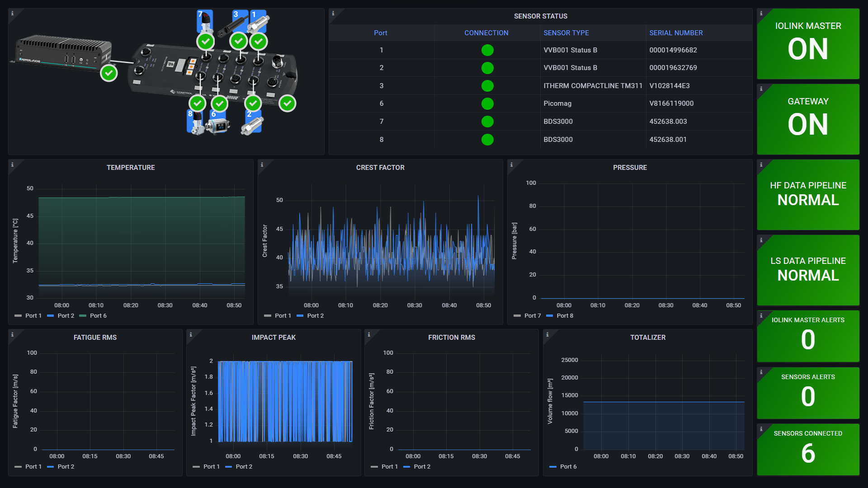Open the info icon on the Crest Factor panel

click(262, 165)
